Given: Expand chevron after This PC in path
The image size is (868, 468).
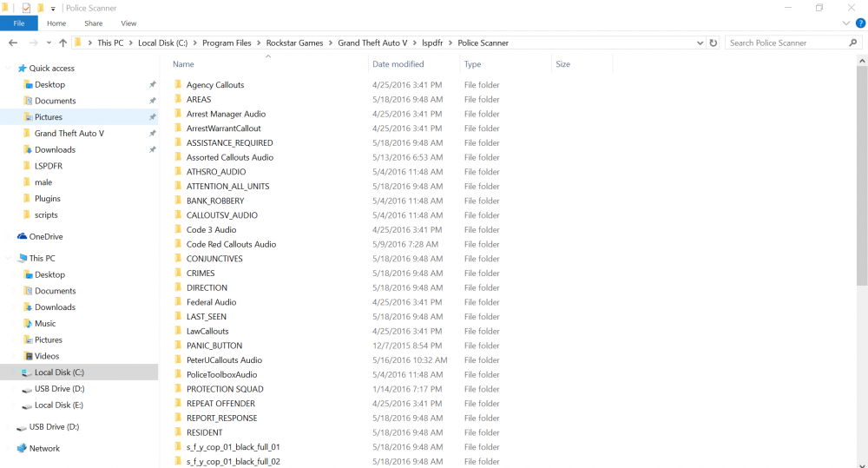Looking at the screenshot, I should click(131, 43).
